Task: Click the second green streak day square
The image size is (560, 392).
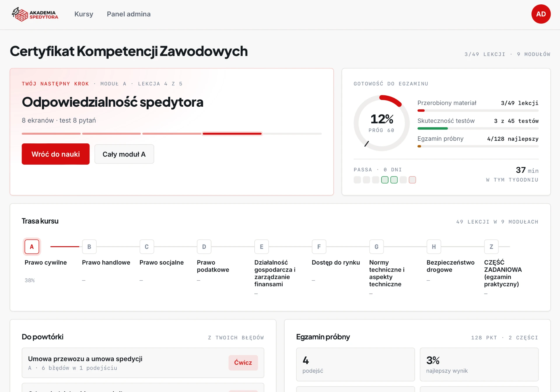Action: tap(394, 180)
